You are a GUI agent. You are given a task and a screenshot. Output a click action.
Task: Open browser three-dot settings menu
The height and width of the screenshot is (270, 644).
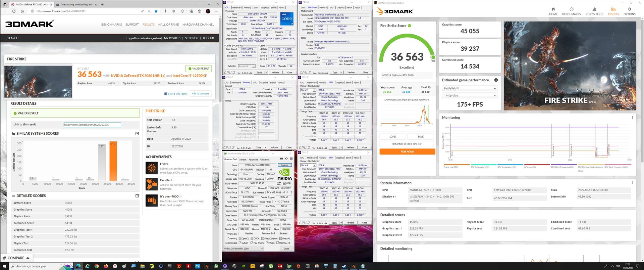(217, 11)
